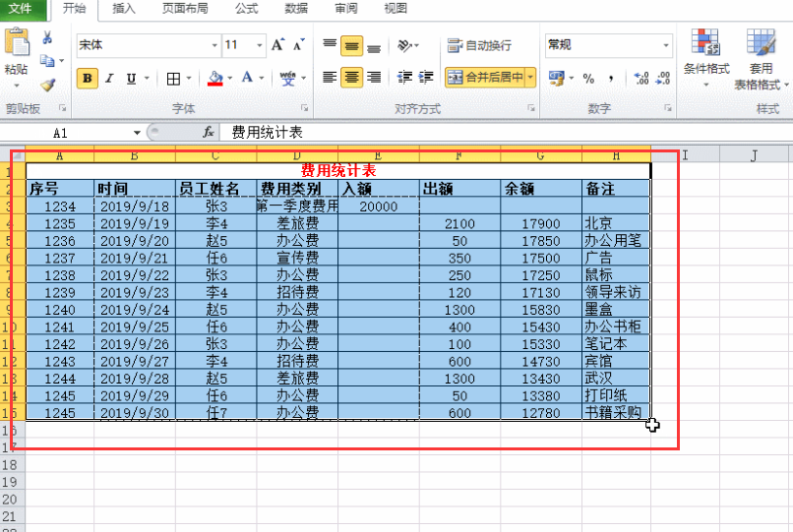Viewport: 793px width, 532px height.
Task: Select the Format Painter brush
Action: point(48,84)
